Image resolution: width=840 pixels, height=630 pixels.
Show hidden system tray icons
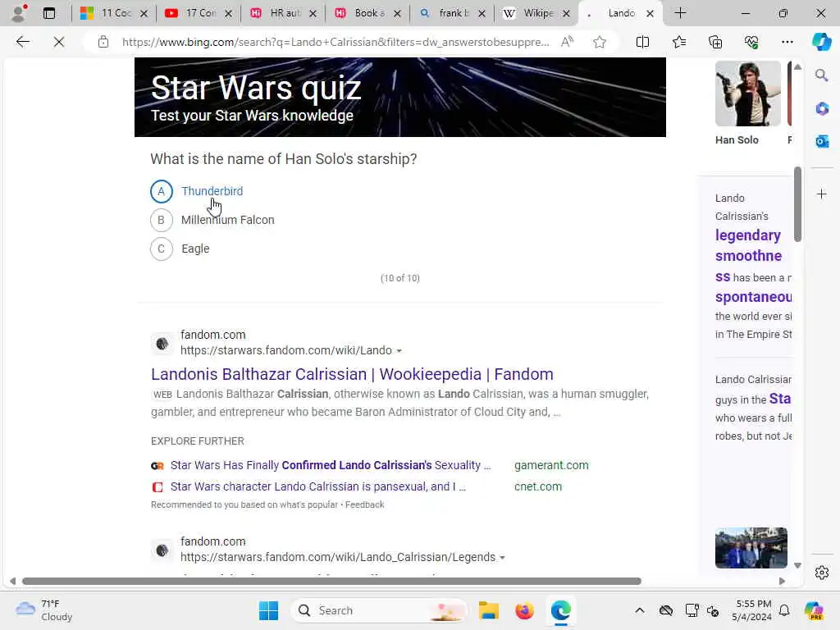coord(640,610)
